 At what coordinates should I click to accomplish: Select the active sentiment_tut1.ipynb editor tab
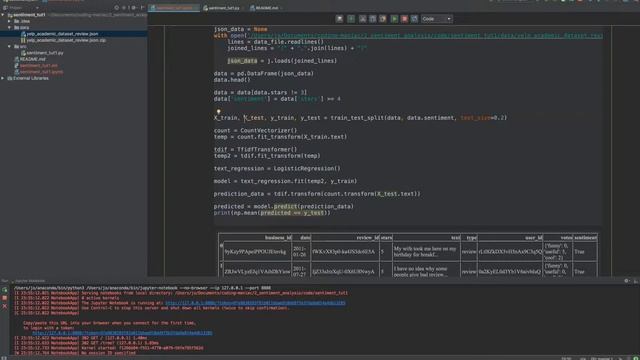174,8
